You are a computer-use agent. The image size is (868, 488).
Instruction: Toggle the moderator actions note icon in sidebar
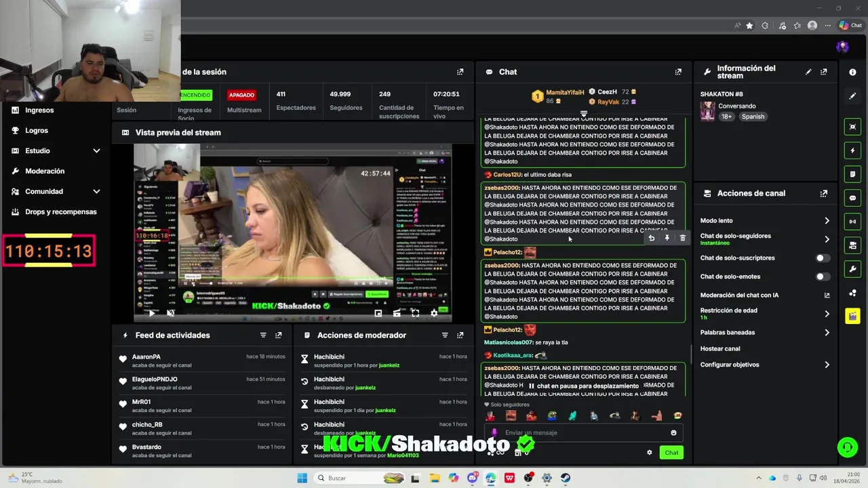pyautogui.click(x=852, y=174)
